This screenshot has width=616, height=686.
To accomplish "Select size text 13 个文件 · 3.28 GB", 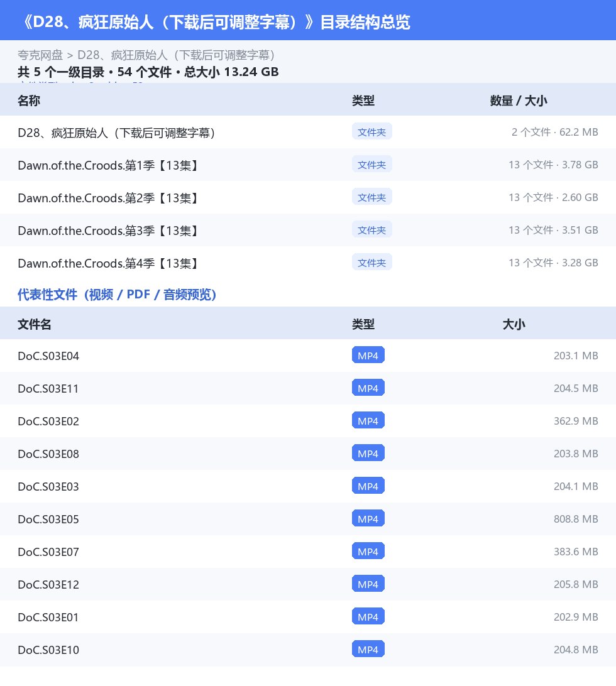I will point(553,263).
